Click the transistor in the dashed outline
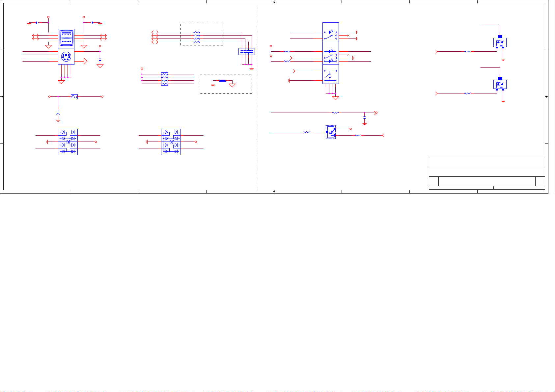Viewport: 555px width, 392px height. (331, 132)
